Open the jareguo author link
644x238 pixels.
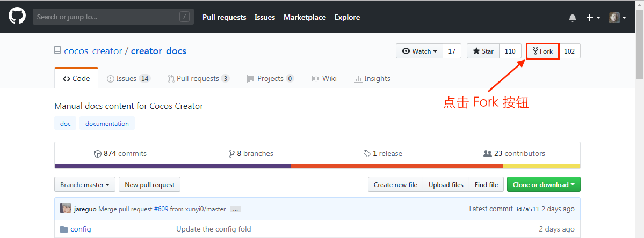coord(85,209)
